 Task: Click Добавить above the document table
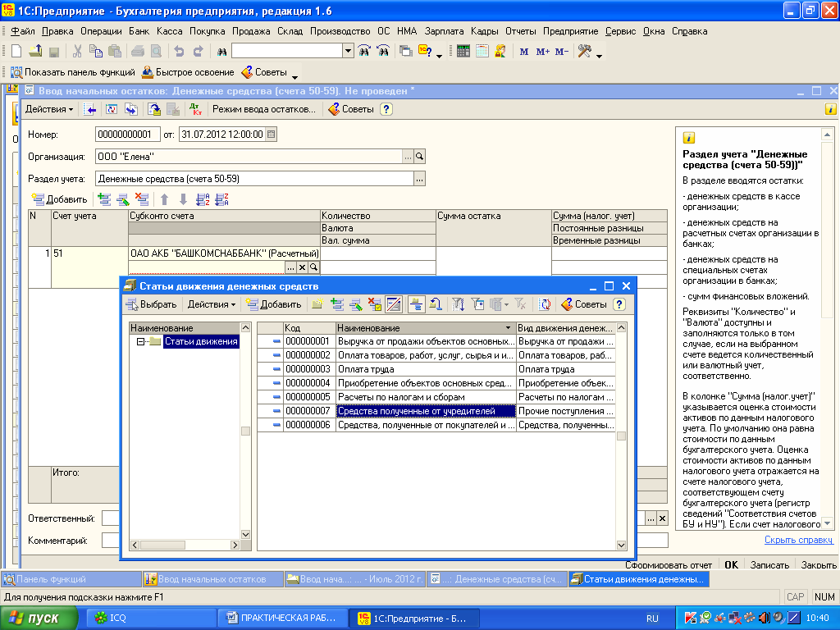point(59,199)
